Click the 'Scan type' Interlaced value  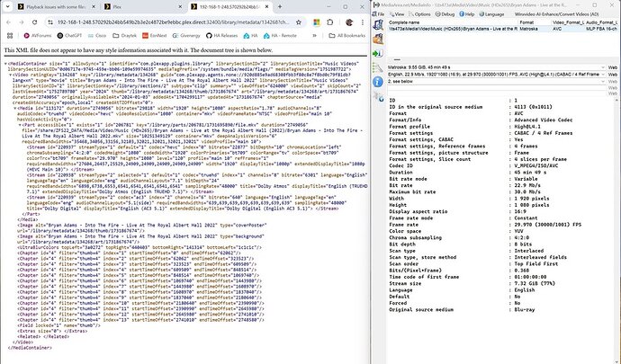click(528, 251)
